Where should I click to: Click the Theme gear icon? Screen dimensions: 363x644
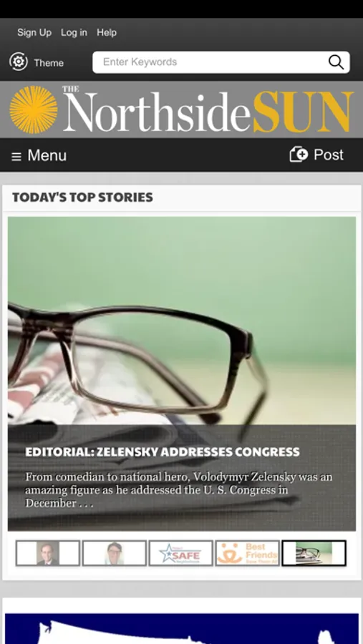[x=19, y=62]
